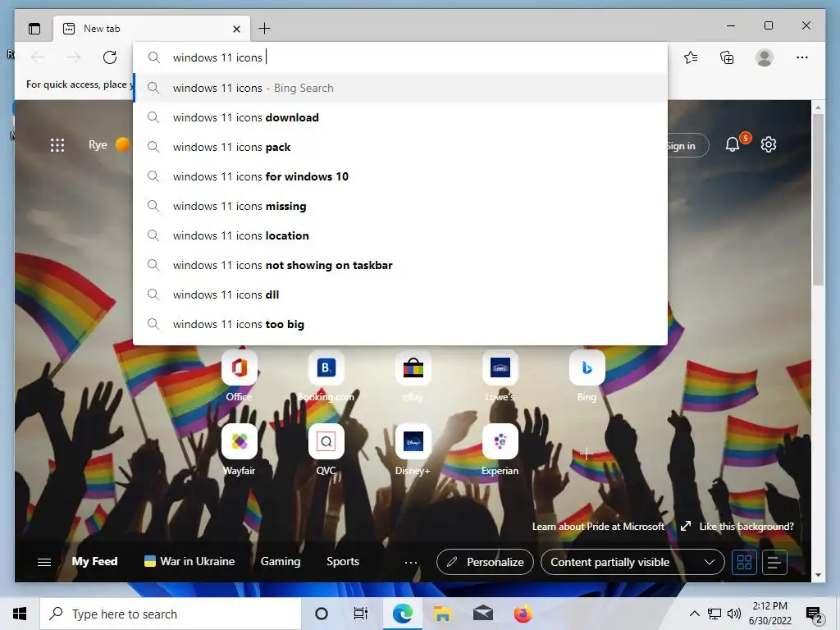Switch to Sports feed tab

tap(343, 561)
